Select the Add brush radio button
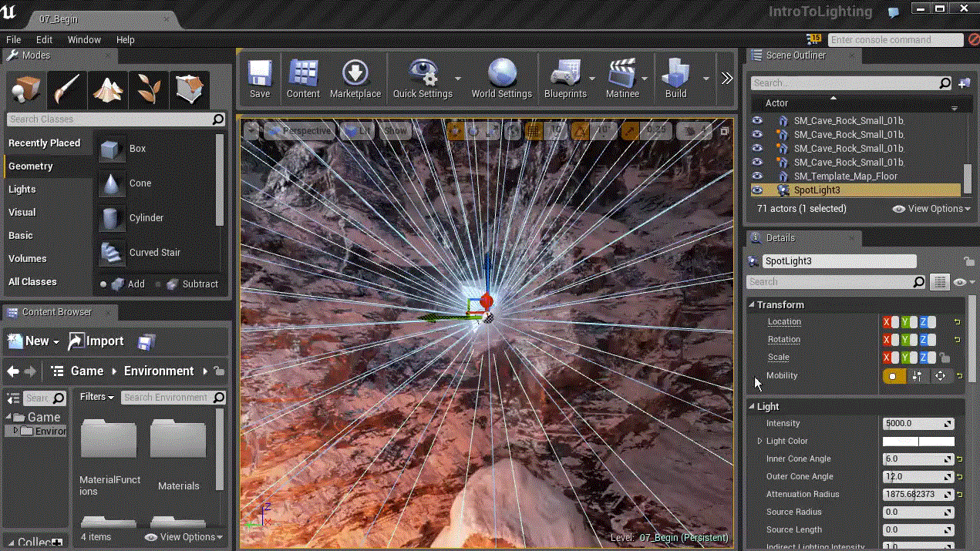Viewport: 980px width, 551px height. click(103, 284)
